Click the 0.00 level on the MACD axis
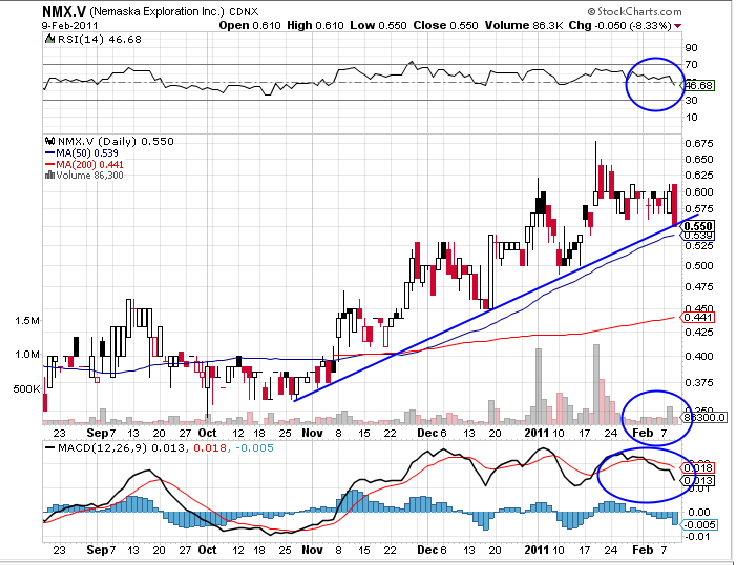 click(699, 512)
